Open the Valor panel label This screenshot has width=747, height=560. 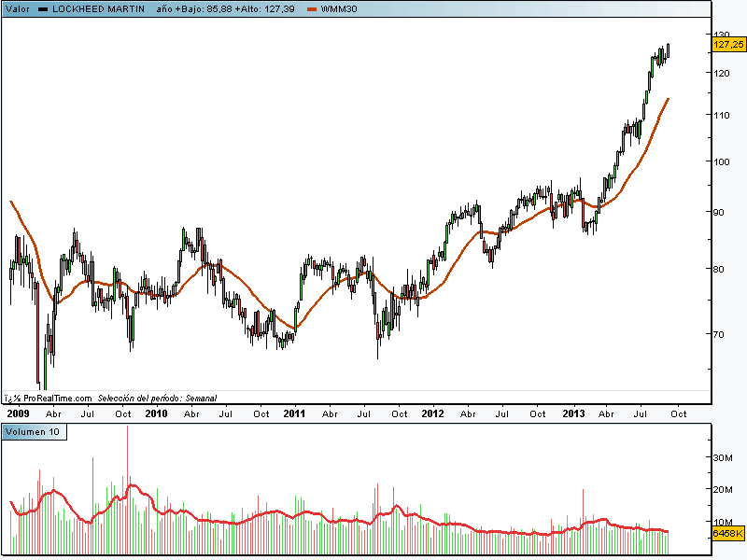pyautogui.click(x=16, y=7)
